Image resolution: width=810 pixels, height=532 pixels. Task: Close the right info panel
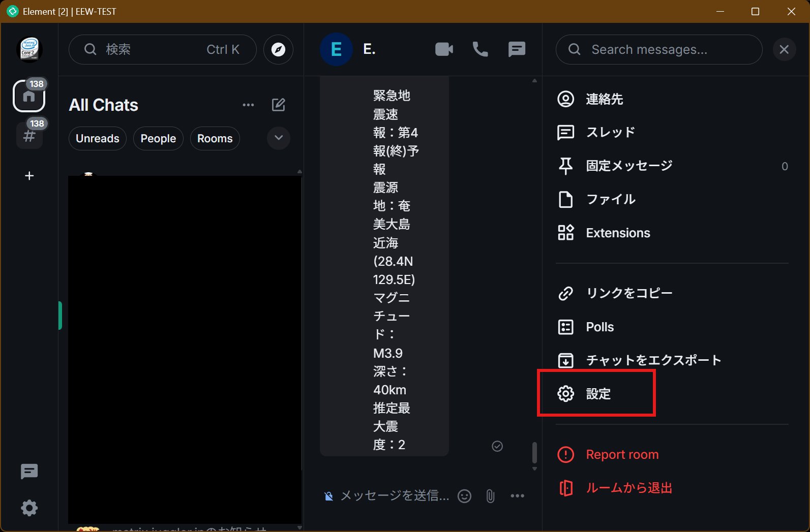(784, 49)
